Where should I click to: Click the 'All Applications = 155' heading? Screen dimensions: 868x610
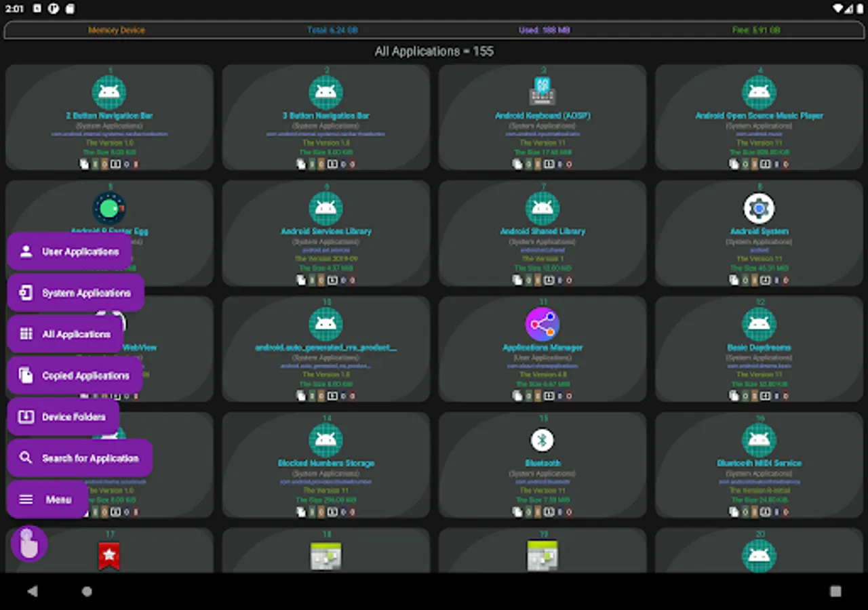click(434, 52)
